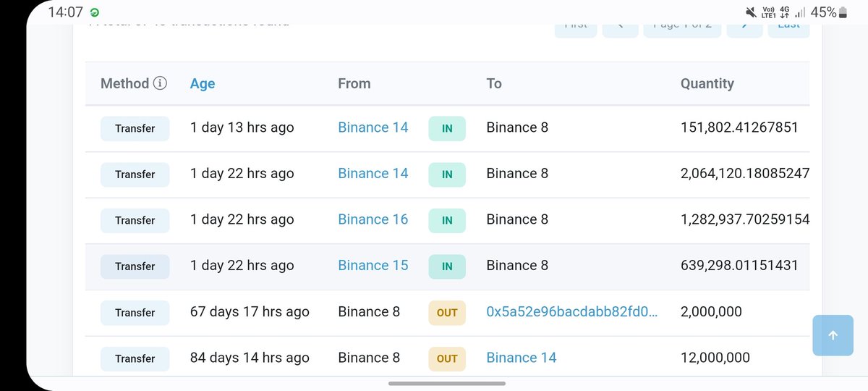This screenshot has height=391, width=868.
Task: Sort by the Age column header
Action: click(203, 83)
